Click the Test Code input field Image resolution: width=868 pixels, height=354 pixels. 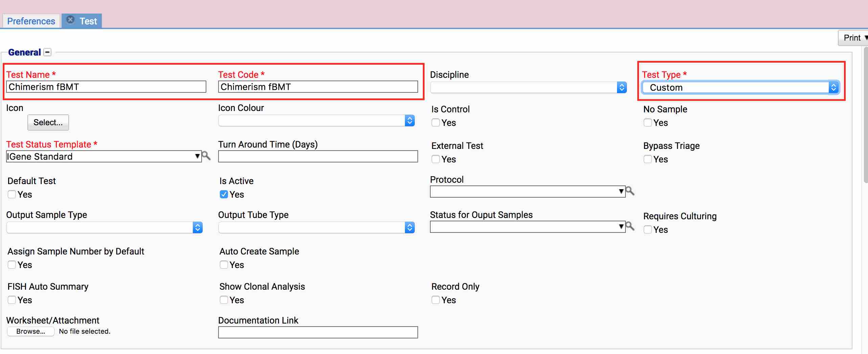[x=318, y=87]
